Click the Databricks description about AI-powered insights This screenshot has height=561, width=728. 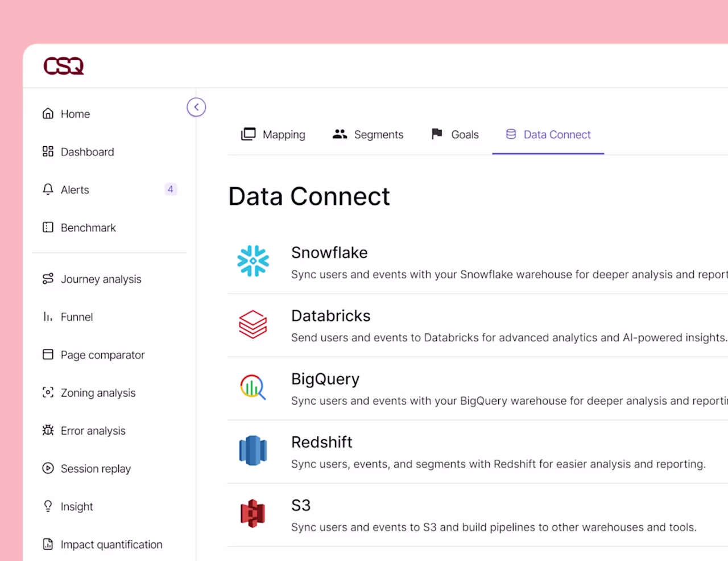(x=509, y=338)
